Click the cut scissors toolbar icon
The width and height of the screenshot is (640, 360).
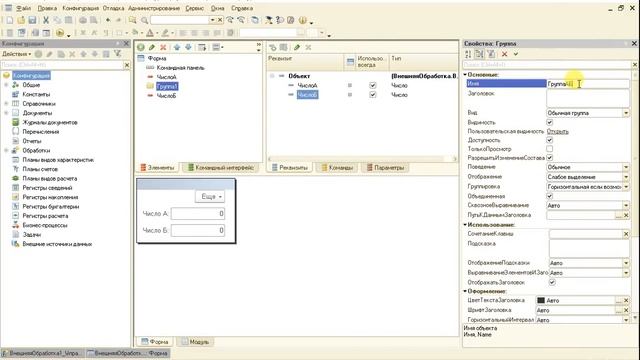click(46, 20)
